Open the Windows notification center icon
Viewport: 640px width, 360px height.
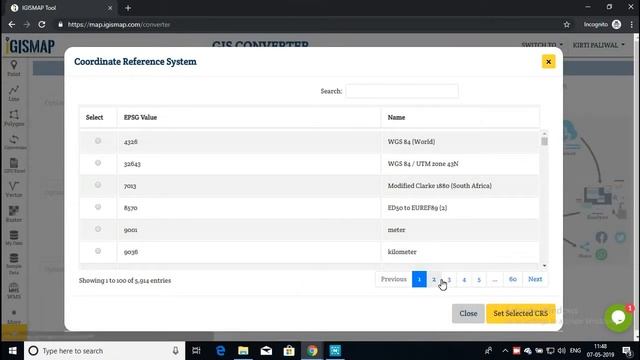627,351
